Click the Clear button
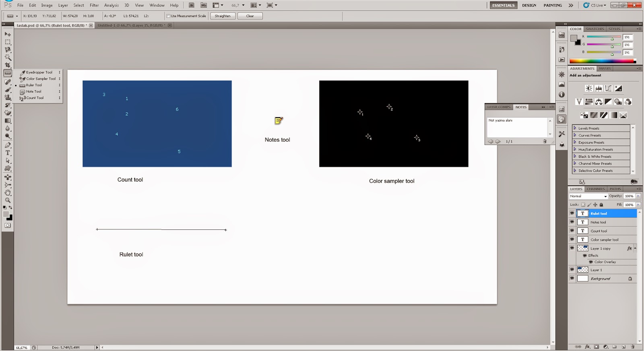The image size is (644, 351). click(250, 16)
